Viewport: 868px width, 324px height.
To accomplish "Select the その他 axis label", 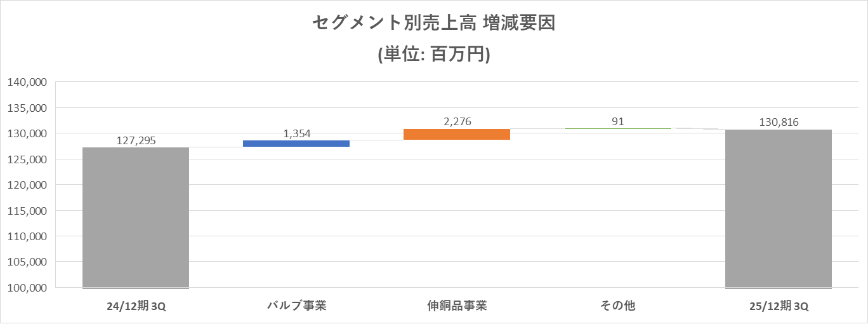I will pyautogui.click(x=617, y=306).
